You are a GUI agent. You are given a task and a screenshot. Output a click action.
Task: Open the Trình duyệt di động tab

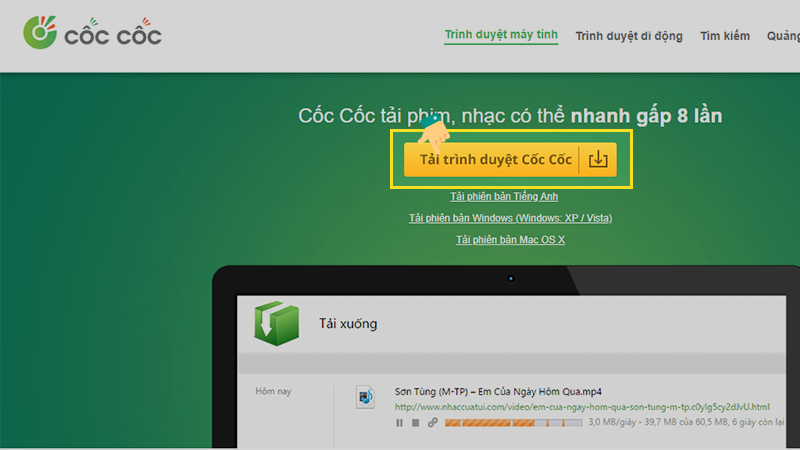[629, 36]
